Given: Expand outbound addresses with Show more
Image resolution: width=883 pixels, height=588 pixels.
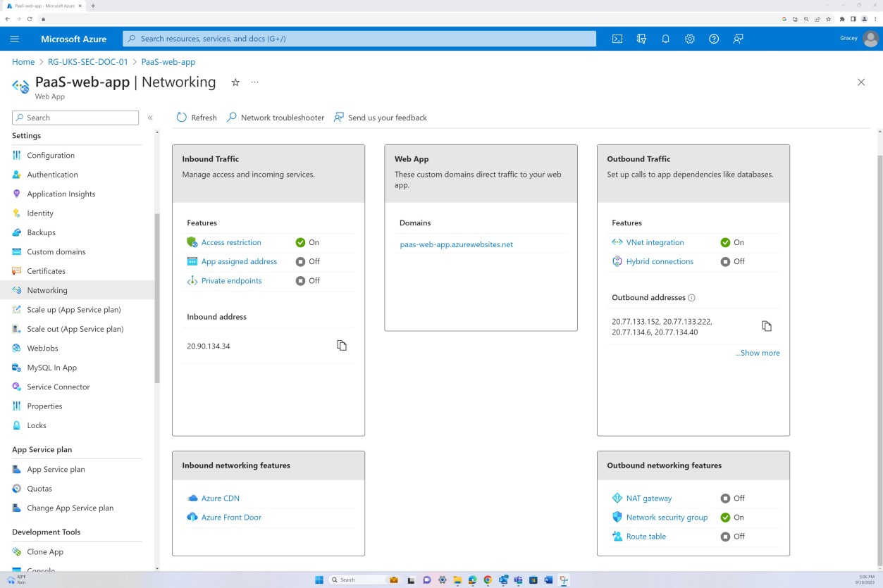Looking at the screenshot, I should (x=758, y=353).
